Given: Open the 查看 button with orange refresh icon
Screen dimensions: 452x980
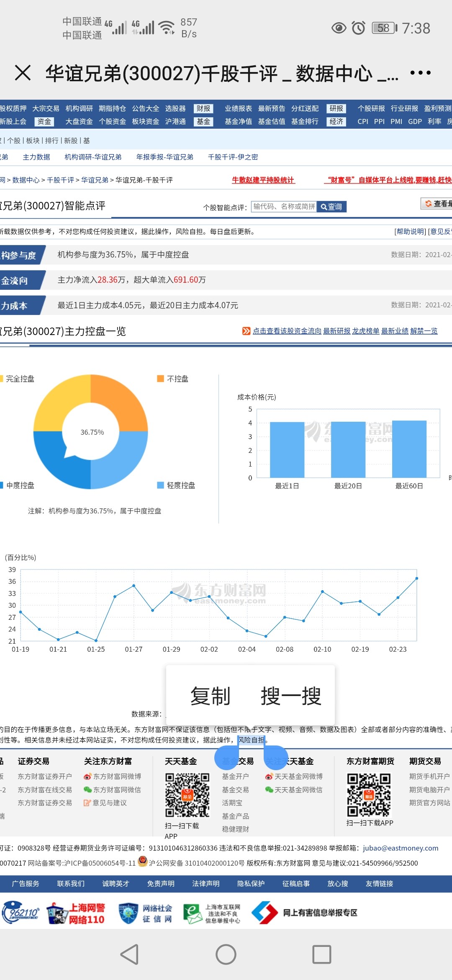Looking at the screenshot, I should pyautogui.click(x=437, y=204).
